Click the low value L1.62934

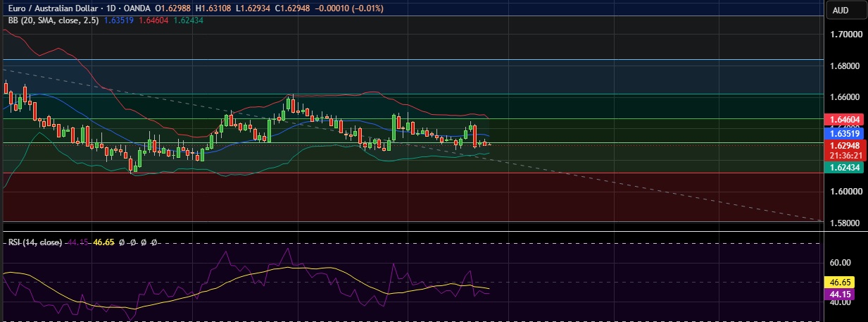(x=255, y=8)
